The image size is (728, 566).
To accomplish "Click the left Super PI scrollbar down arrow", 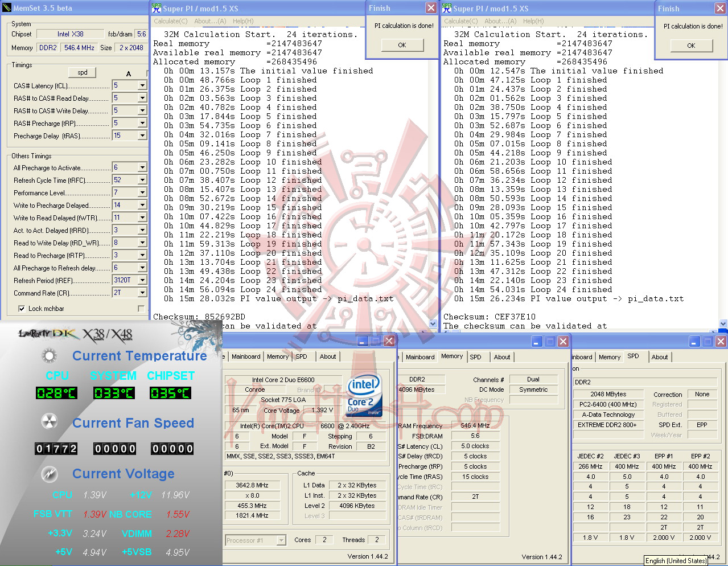I will [433, 324].
